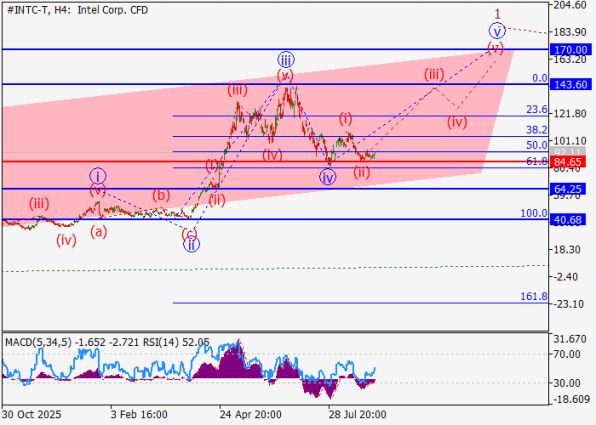Viewport: 596px width, 425px height.
Task: Click the Fibonacci 38.2 level label
Action: 537,130
